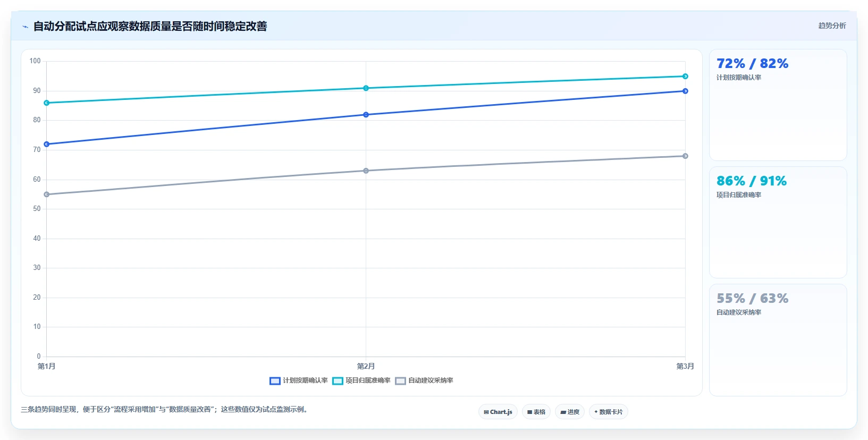Screen dimensions: 868x440
Task: Click the 第1月 blue data point
Action: point(47,144)
